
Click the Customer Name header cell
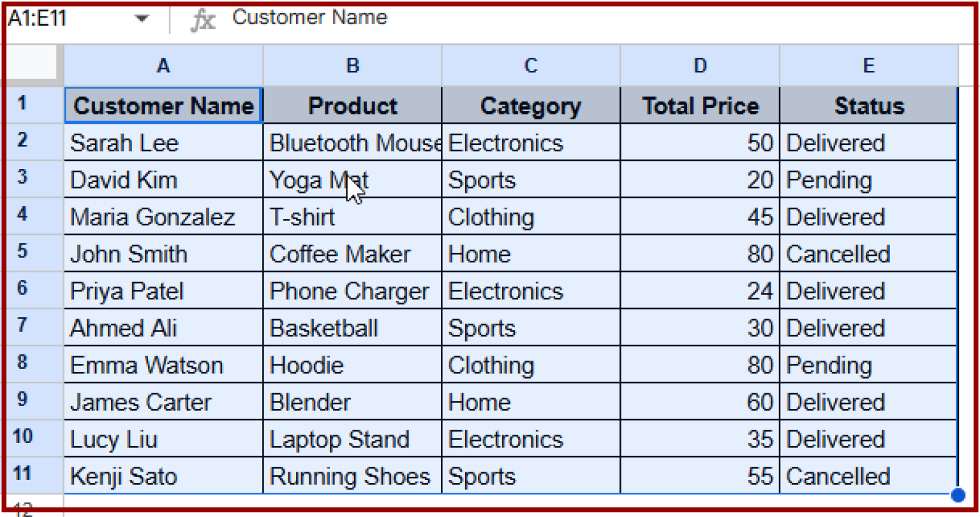163,105
